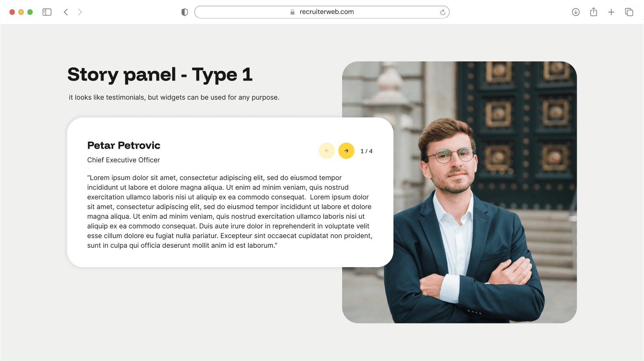Viewport: 644px width, 361px height.
Task: Click the Lorem ipsum testimonial quote
Action: coord(229,212)
